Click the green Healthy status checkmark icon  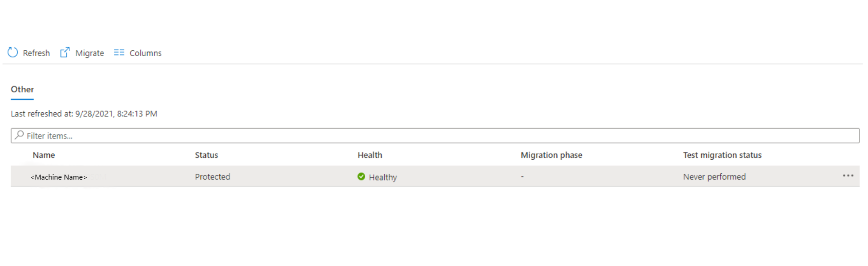[x=361, y=177]
